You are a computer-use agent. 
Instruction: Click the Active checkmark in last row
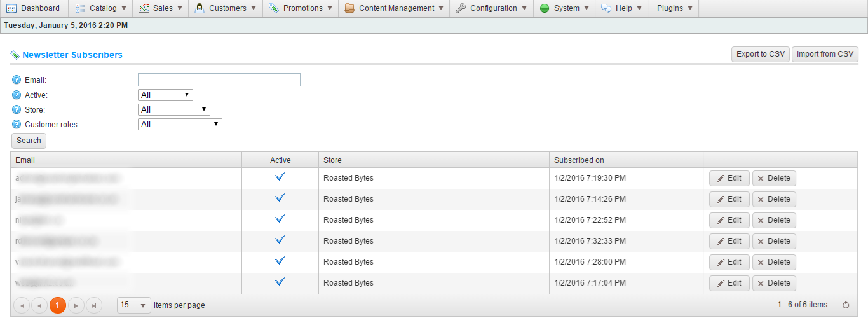(x=280, y=282)
